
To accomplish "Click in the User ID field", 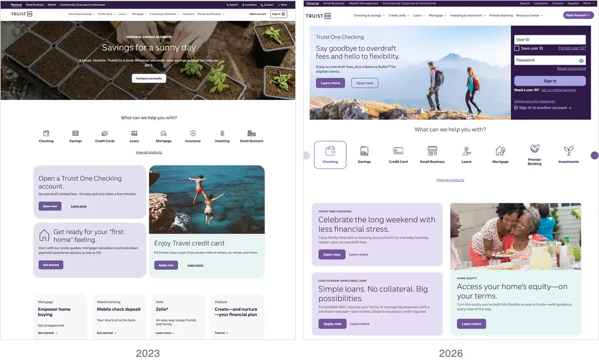I will point(550,40).
